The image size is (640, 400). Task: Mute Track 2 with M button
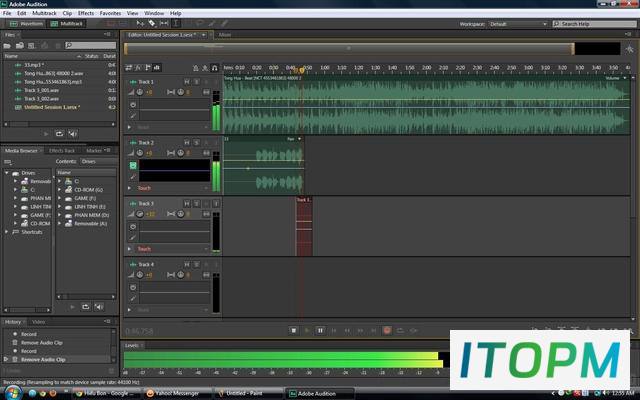[187, 143]
